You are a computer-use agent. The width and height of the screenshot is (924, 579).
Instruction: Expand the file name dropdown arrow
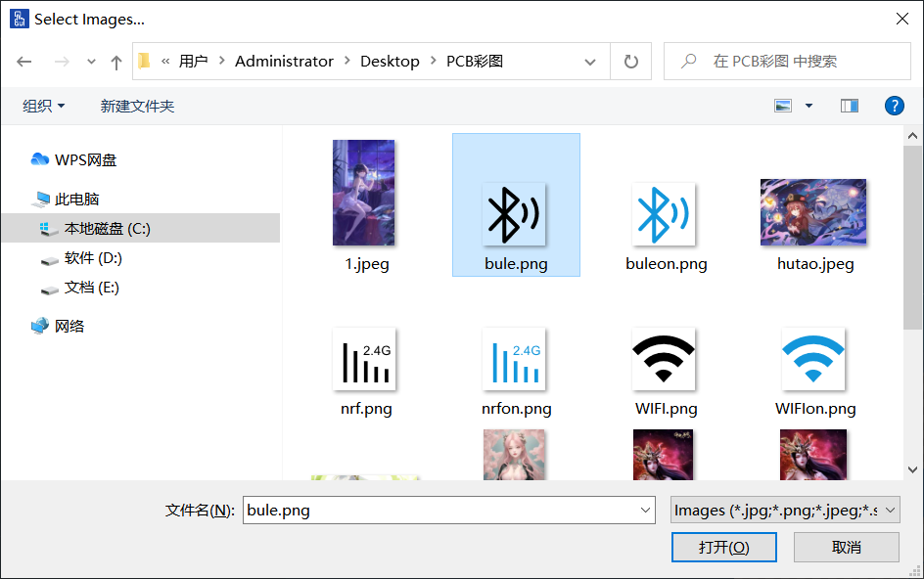tap(645, 511)
